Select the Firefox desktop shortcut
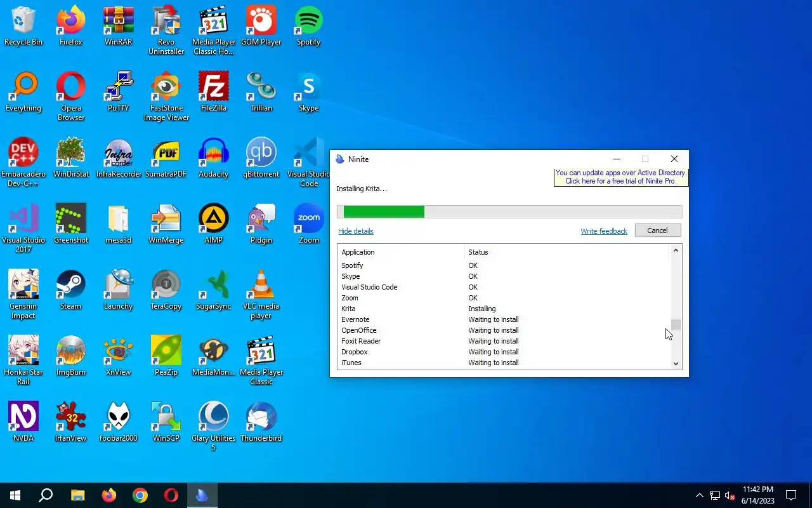The height and width of the screenshot is (508, 812). 71,26
